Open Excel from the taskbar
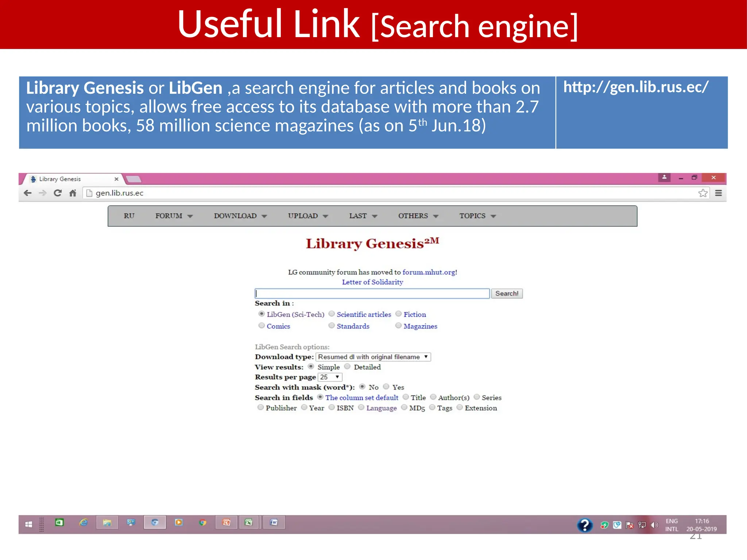Screen dimensions: 747x560 pyautogui.click(x=249, y=522)
